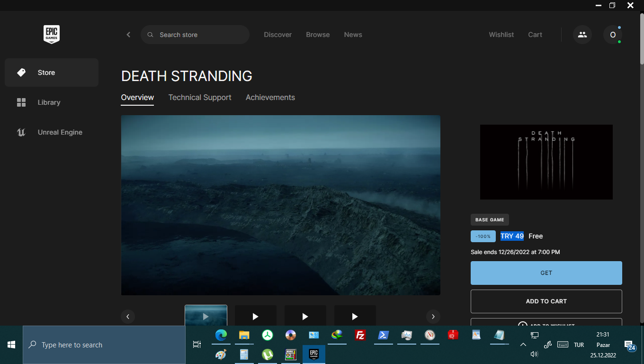Show previous media with left carousel arrow

coord(128,317)
